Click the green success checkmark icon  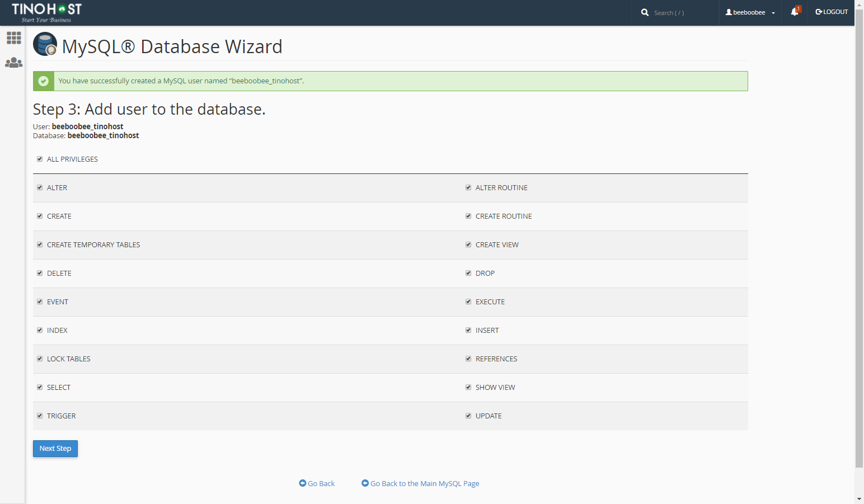(x=44, y=81)
